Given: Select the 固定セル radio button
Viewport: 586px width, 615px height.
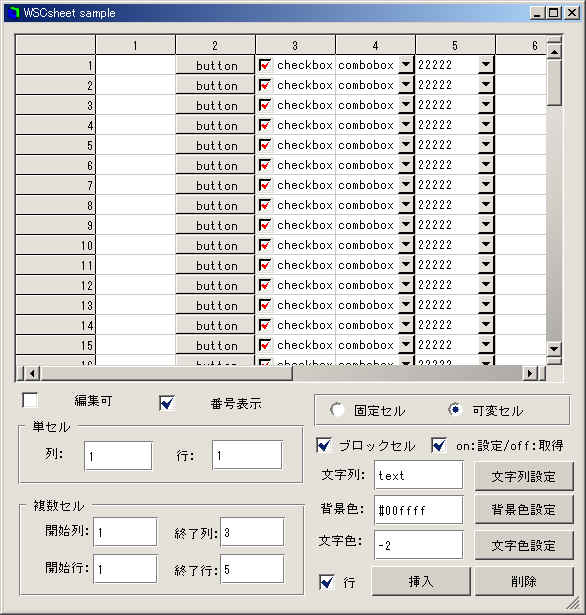Looking at the screenshot, I should click(337, 409).
